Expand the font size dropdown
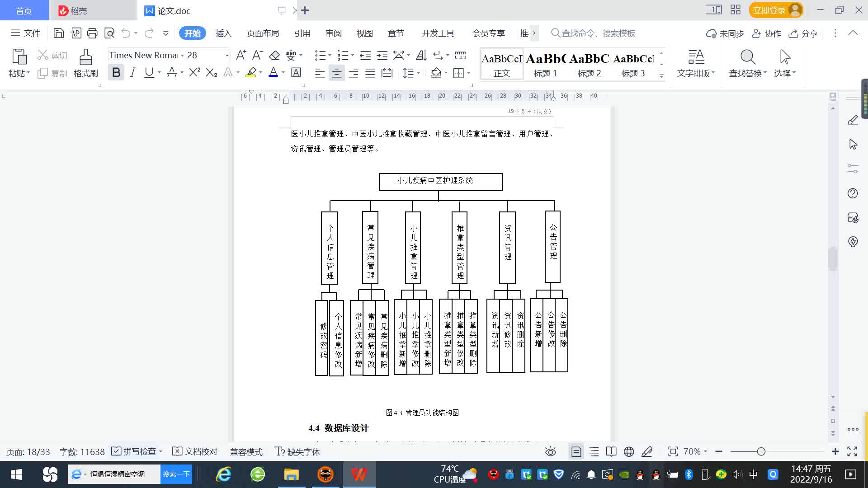Screen dimensions: 868x488 click(x=227, y=55)
